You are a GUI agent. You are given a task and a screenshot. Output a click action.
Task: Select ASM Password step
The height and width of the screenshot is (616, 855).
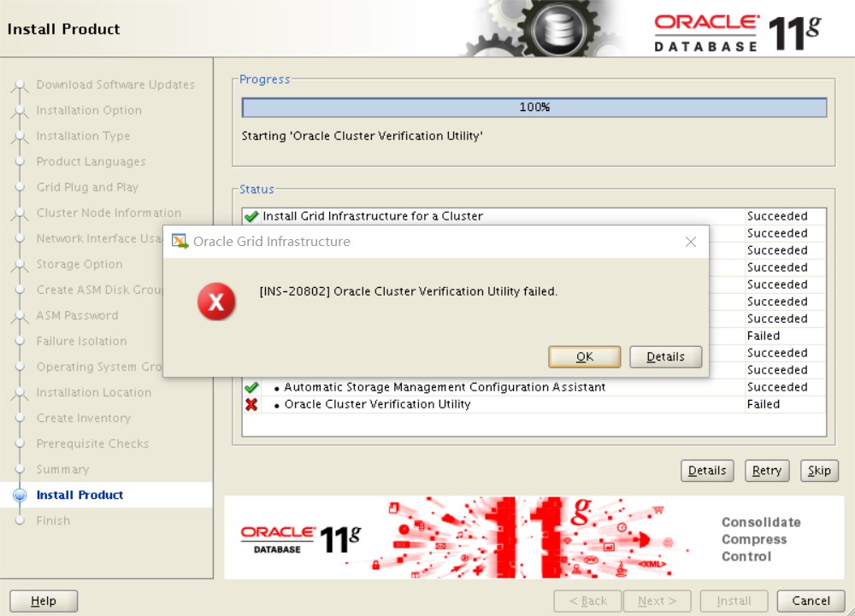[x=78, y=315]
